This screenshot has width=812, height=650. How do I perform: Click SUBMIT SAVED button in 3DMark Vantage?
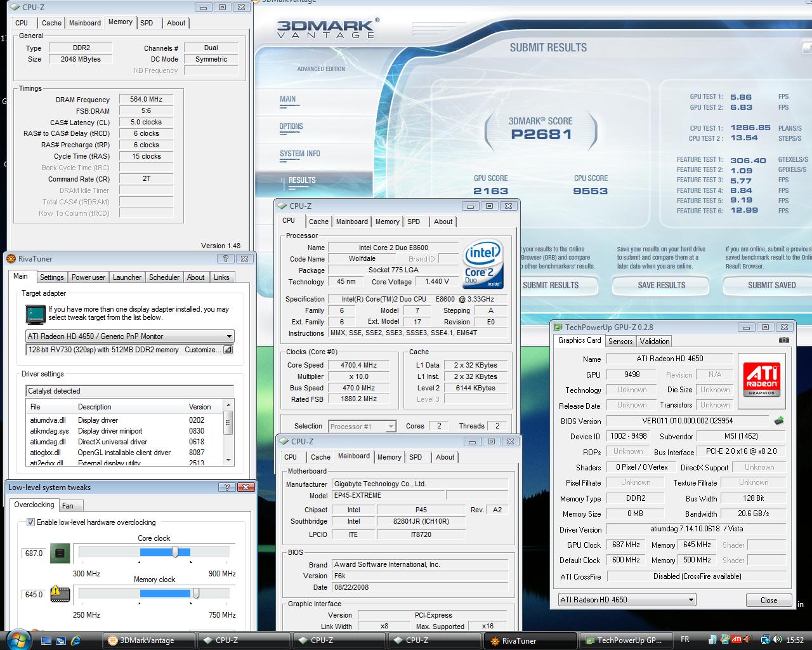(x=771, y=286)
